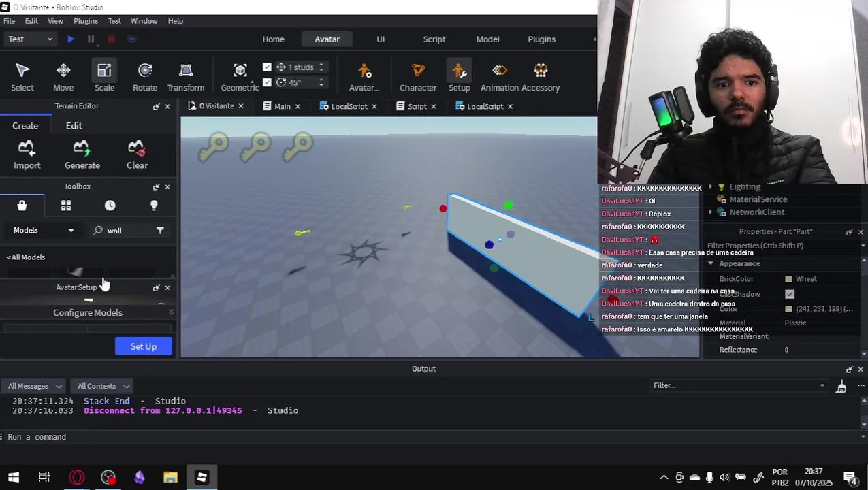
Task: Open the Accessory fitting tool
Action: click(541, 77)
